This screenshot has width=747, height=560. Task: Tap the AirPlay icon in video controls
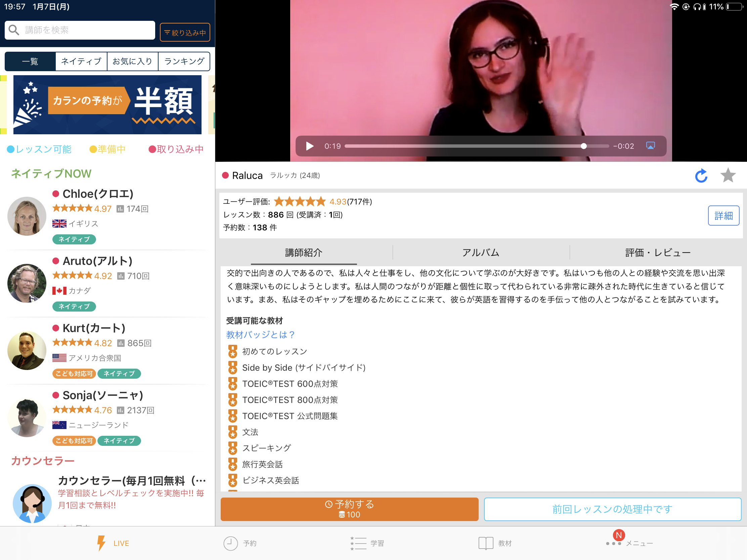tap(650, 145)
